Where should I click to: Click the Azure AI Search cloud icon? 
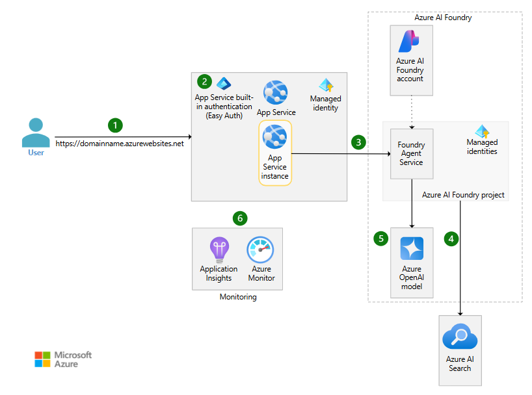point(460,337)
